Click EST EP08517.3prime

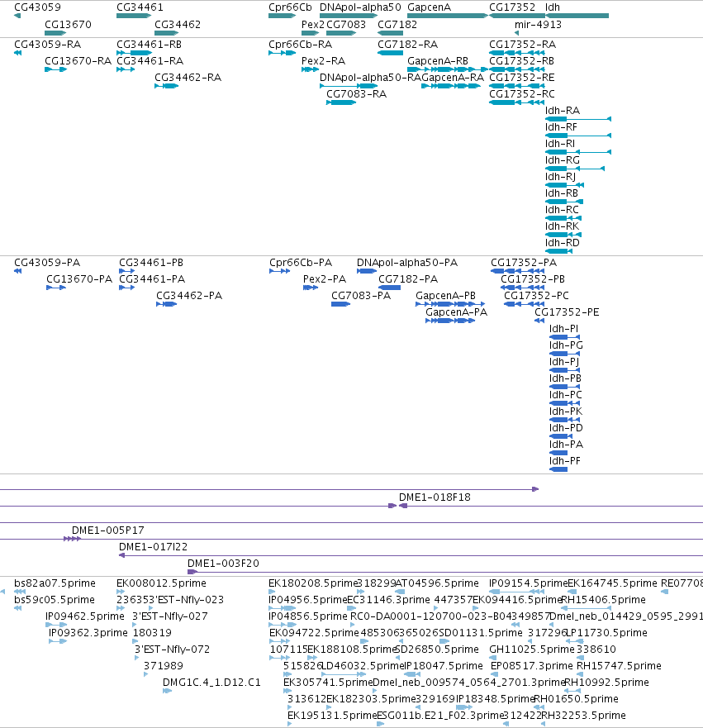pos(532,666)
